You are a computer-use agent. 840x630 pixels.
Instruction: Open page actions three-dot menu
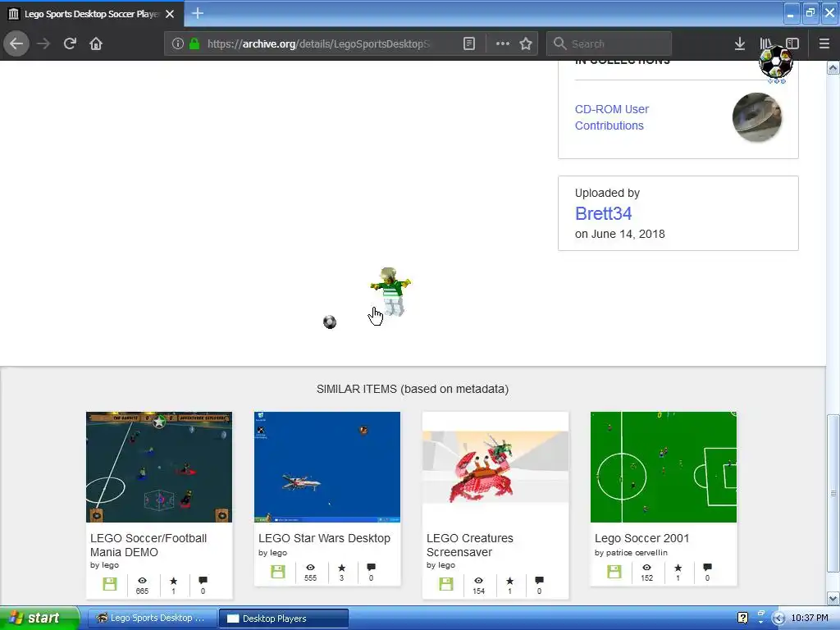tap(503, 43)
